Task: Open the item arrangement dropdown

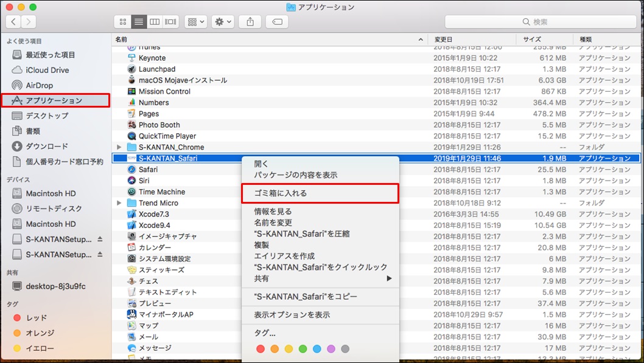Action: [x=196, y=21]
